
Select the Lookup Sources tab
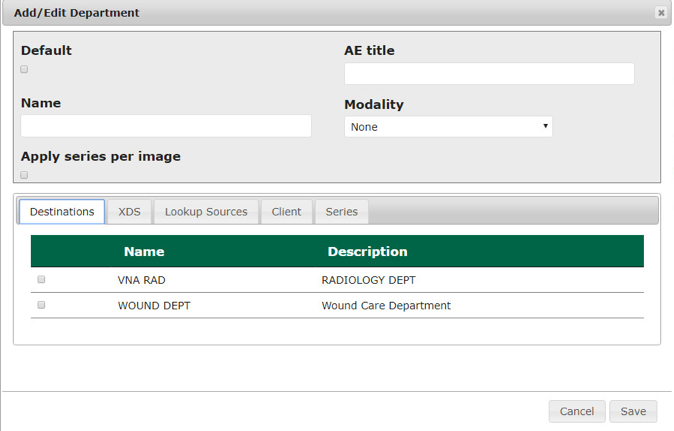206,212
